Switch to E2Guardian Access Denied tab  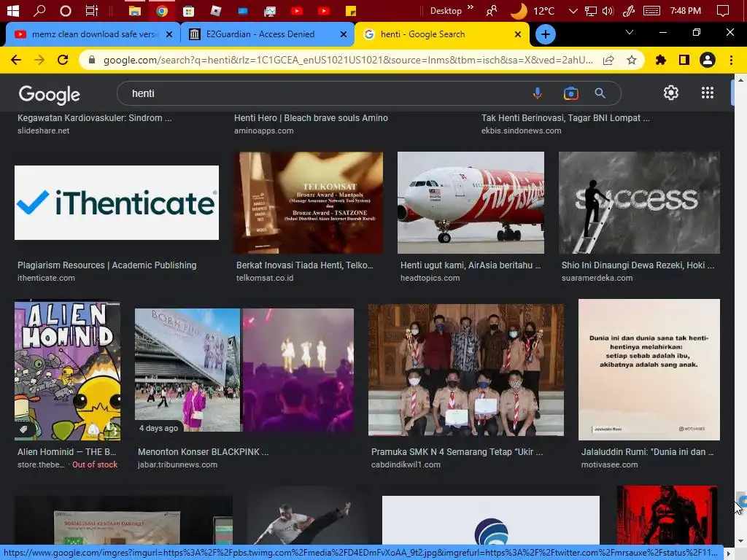coord(267,34)
